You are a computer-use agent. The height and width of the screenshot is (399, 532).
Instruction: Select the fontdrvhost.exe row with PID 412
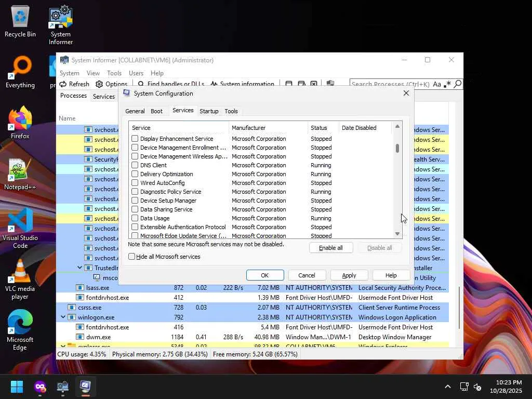pyautogui.click(x=252, y=298)
